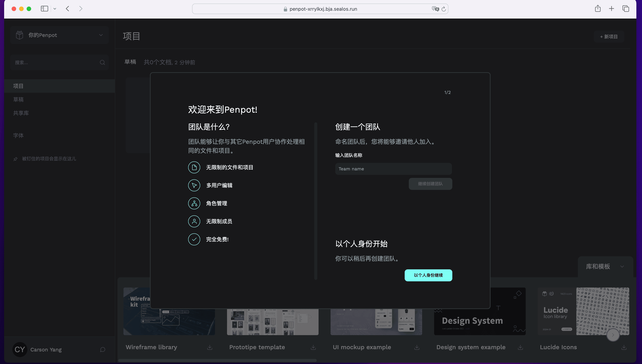Screen dimensions: 642x364
Task: Click the Penpot logo icon in sidebar
Action: click(x=20, y=35)
